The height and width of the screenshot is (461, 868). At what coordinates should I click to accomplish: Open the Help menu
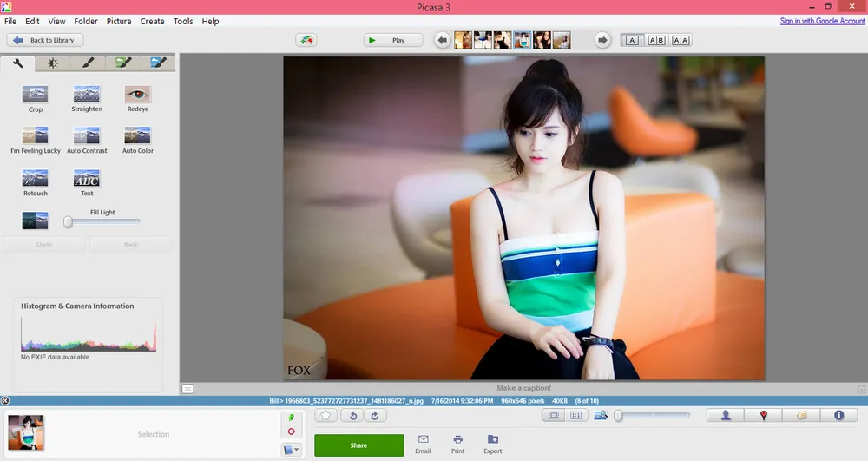(210, 21)
